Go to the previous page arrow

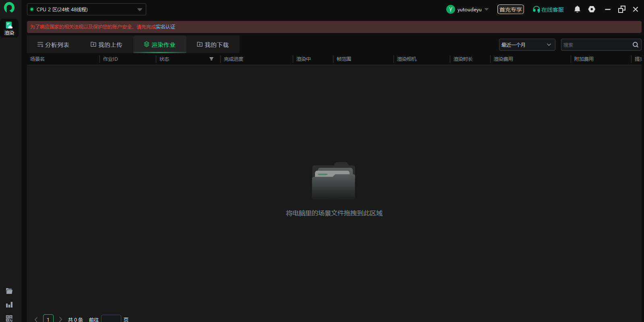click(36, 319)
